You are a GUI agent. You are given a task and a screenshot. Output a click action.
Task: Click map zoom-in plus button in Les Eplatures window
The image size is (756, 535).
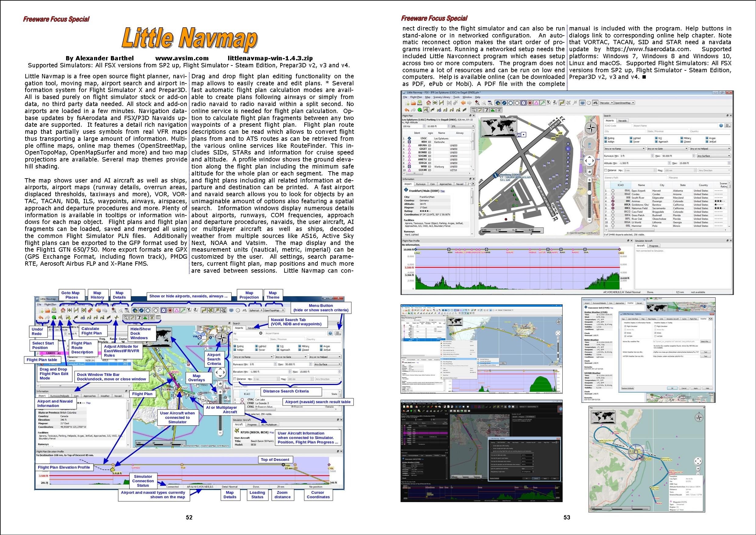(590, 179)
